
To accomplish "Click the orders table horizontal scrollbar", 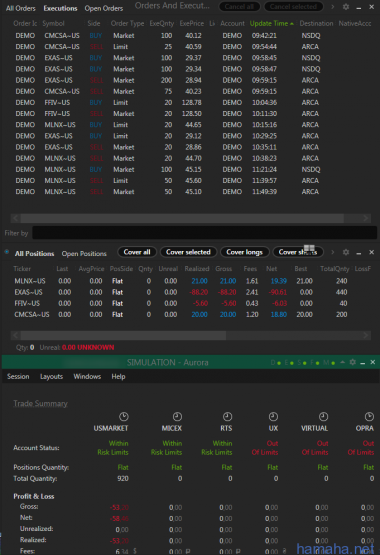I will 182,218.
